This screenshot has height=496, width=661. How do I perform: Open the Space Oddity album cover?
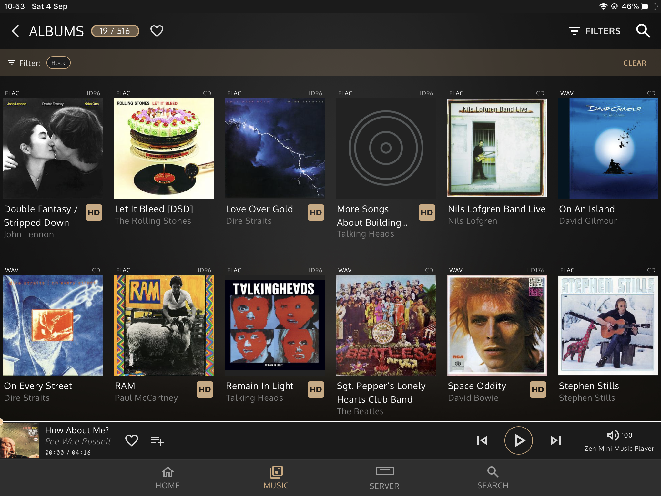[x=497, y=325]
